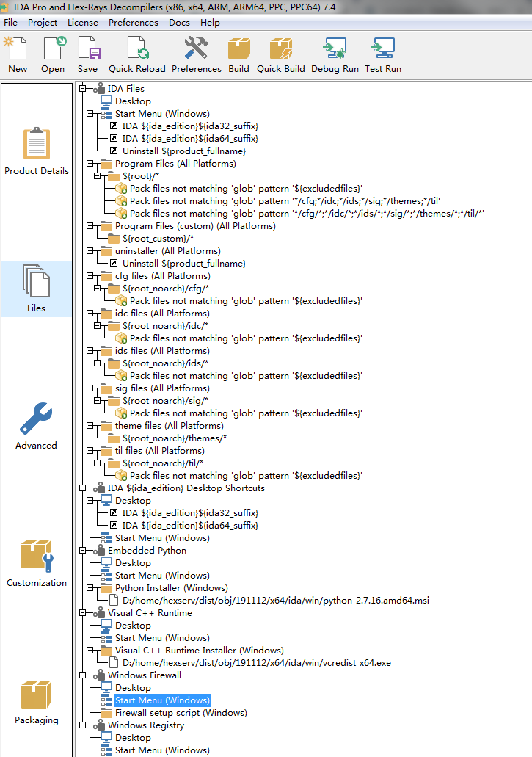Image resolution: width=532 pixels, height=757 pixels.
Task: Open the File menu
Action: pos(10,23)
